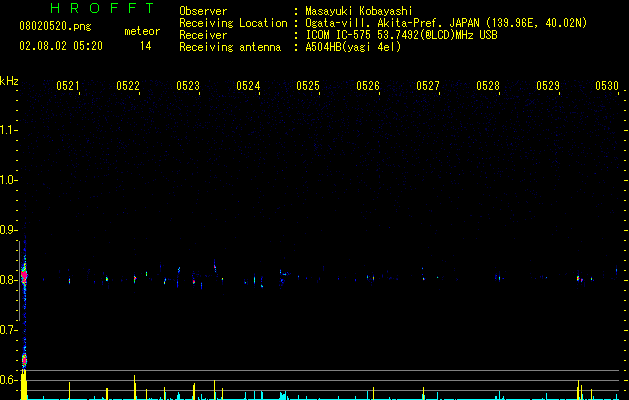Click the HROFFT title text
This screenshot has width=629, height=400.
click(102, 8)
